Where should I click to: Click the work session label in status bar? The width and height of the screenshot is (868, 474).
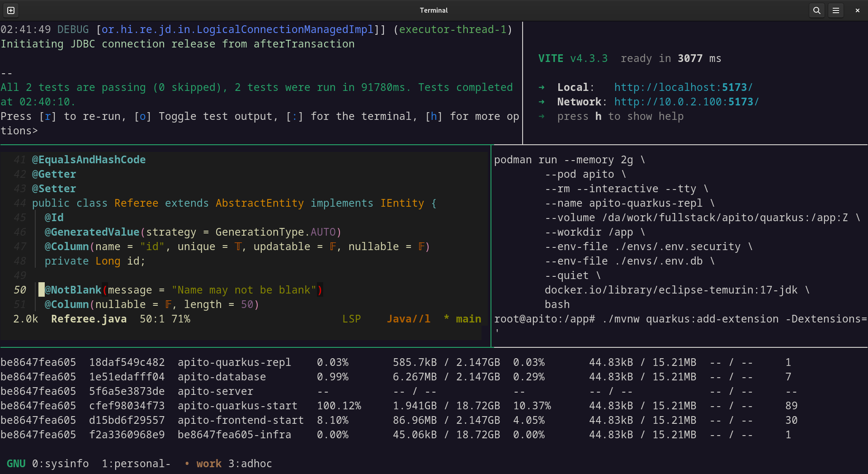[208, 464]
